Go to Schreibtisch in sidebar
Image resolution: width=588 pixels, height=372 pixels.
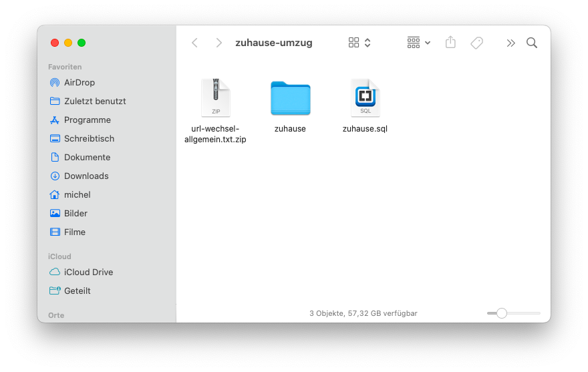coord(89,139)
